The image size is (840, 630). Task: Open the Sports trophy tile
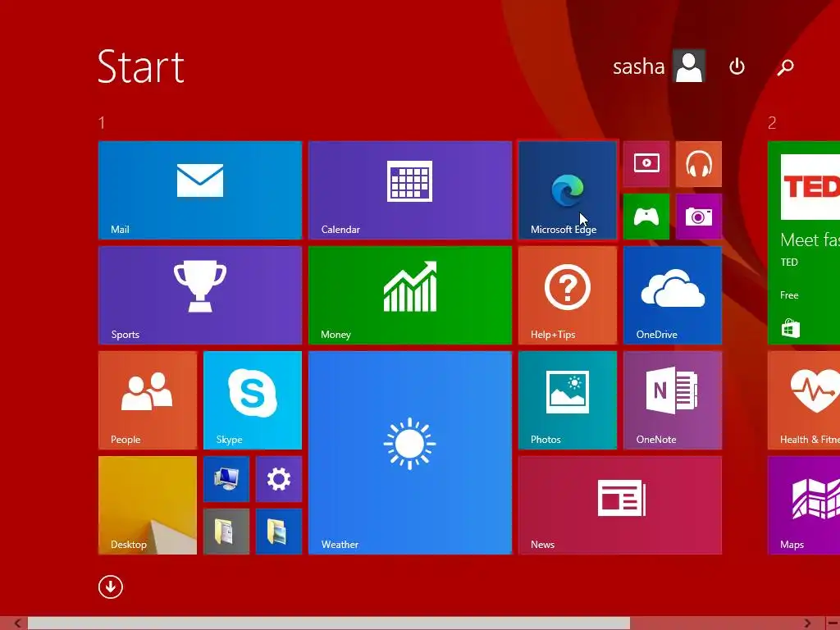[200, 295]
